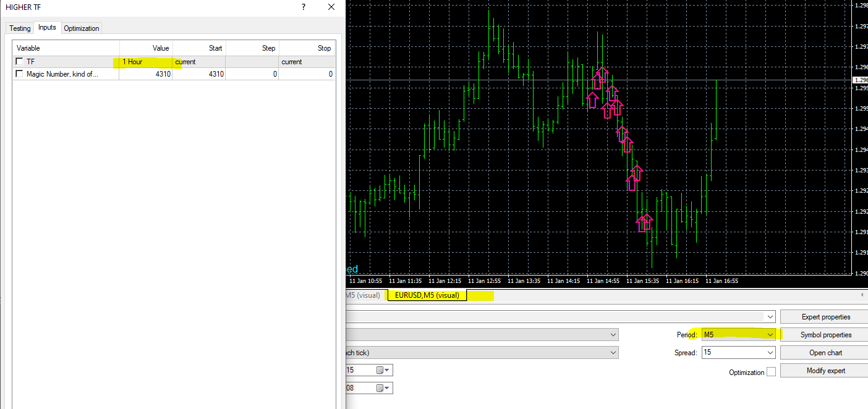The width and height of the screenshot is (868, 409).
Task: Click the Spread label
Action: [x=686, y=352]
